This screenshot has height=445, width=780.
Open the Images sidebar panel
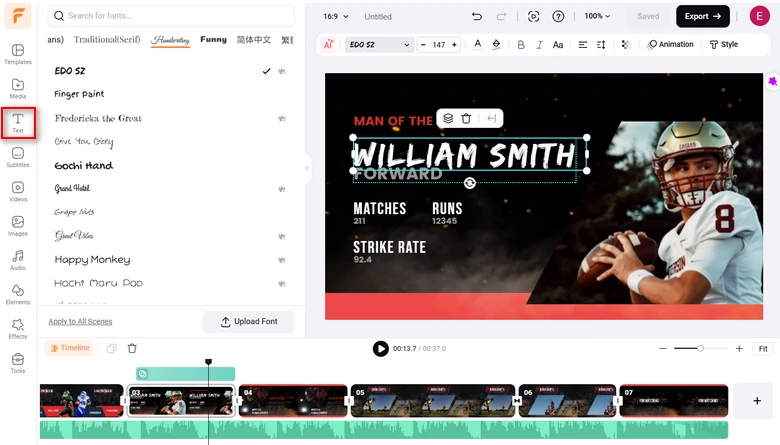click(x=18, y=226)
